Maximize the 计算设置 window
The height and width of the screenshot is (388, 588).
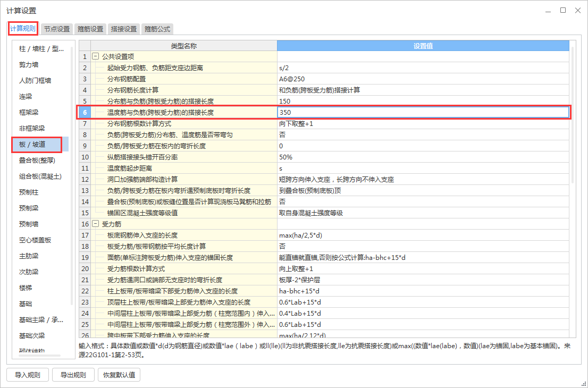pyautogui.click(x=563, y=11)
